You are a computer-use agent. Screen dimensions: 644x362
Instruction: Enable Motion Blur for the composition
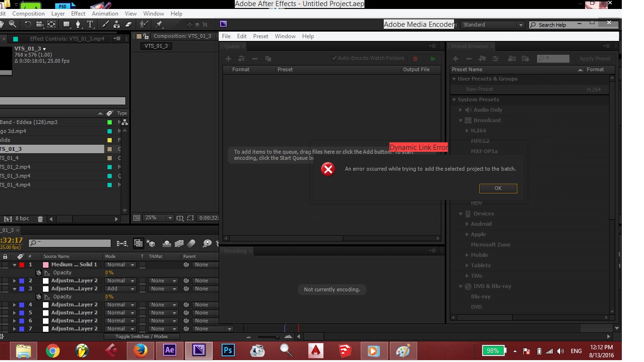point(191,243)
